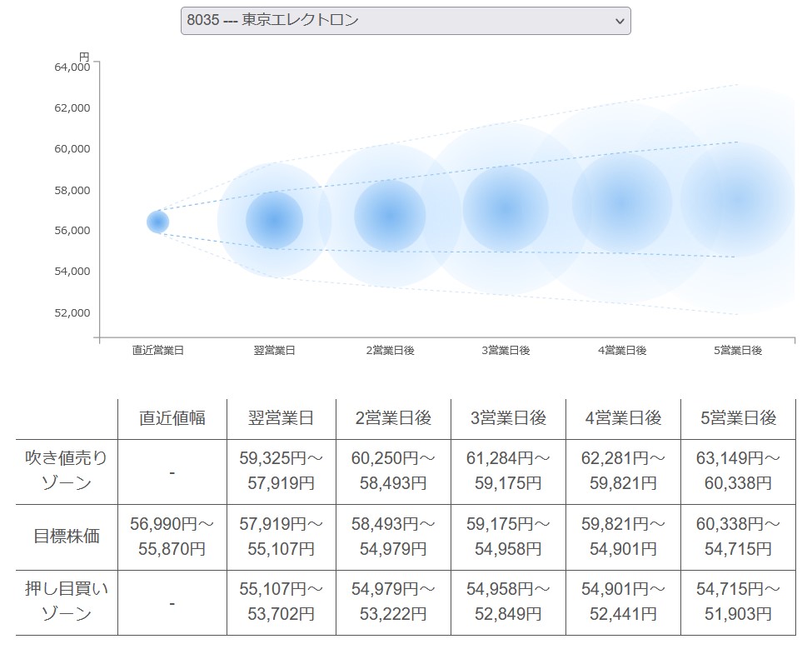
Task: Click the 4営業日後 axis label under chart
Action: coord(622,351)
